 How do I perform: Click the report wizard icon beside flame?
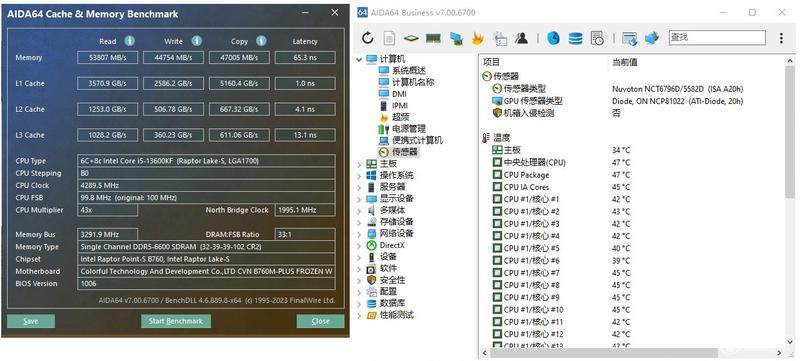click(500, 38)
